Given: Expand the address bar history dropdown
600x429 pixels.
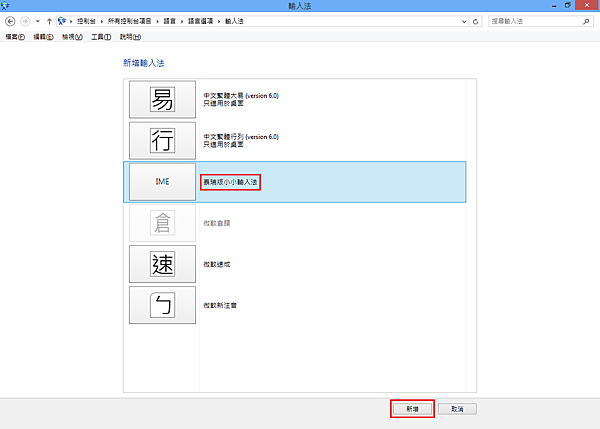Looking at the screenshot, I should pos(464,21).
